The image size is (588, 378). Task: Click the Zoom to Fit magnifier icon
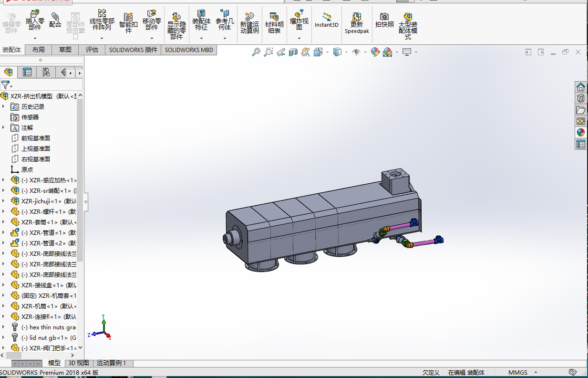click(256, 52)
